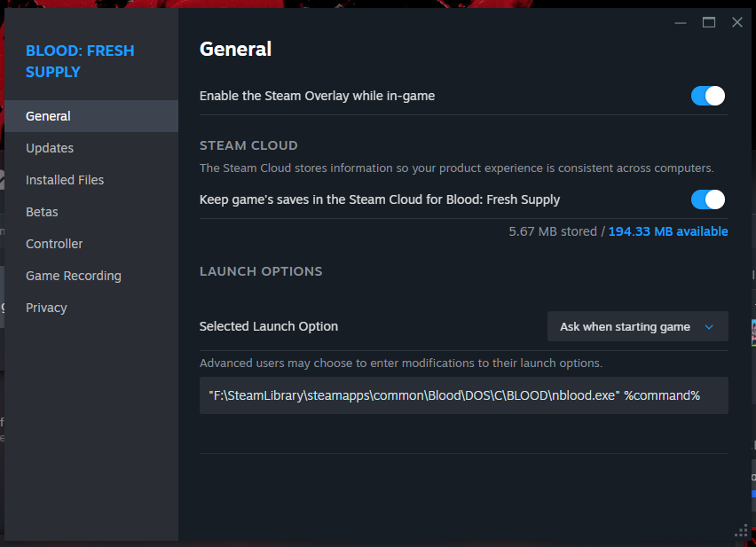Go to Installed Files settings
The width and height of the screenshot is (756, 547).
65,180
